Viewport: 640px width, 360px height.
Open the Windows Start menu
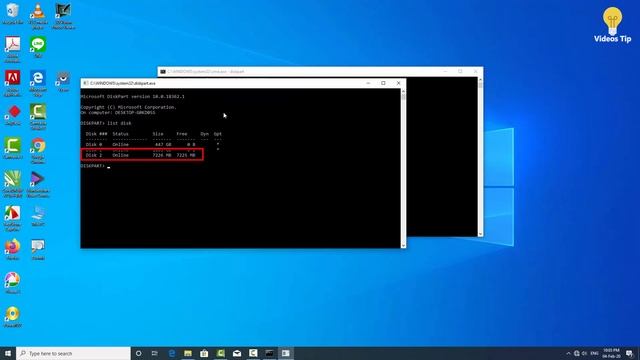pos(8,353)
